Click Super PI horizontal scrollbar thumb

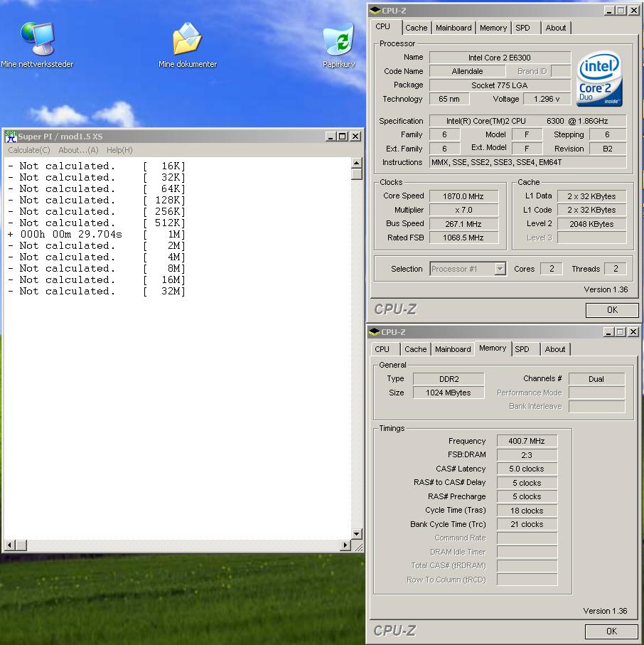tap(21, 545)
